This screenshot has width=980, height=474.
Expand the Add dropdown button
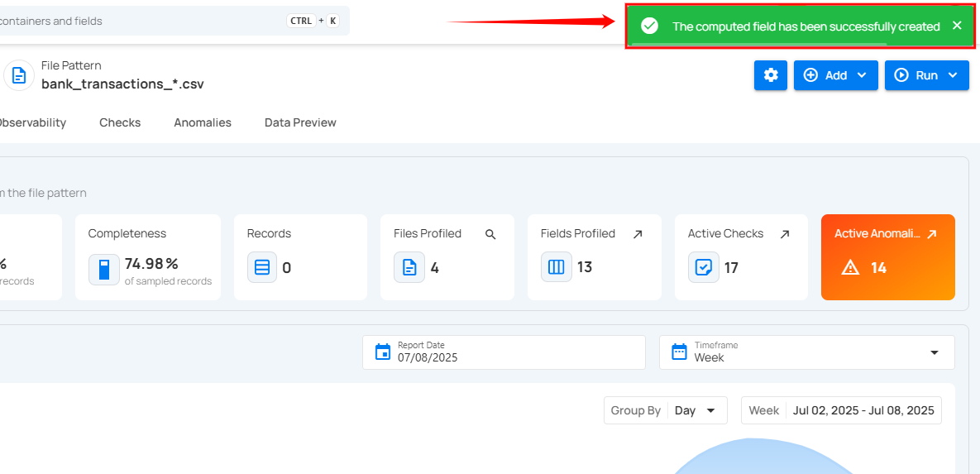[835, 75]
